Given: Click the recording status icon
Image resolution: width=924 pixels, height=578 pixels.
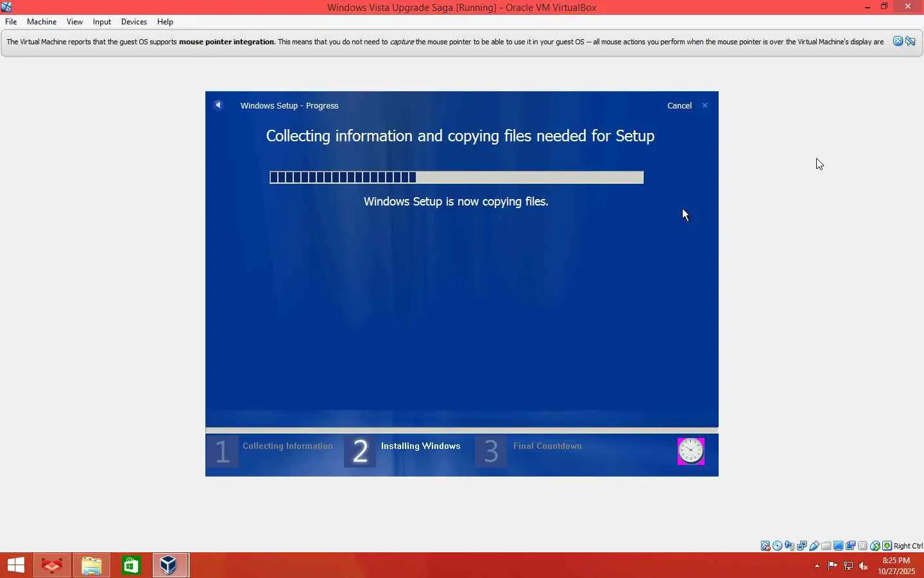Looking at the screenshot, I should point(851,546).
